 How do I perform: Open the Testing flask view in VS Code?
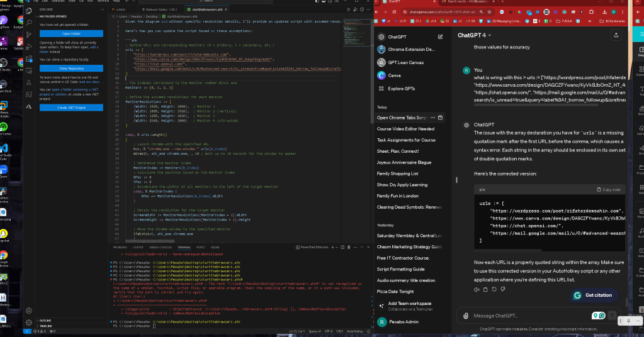pos(29,82)
